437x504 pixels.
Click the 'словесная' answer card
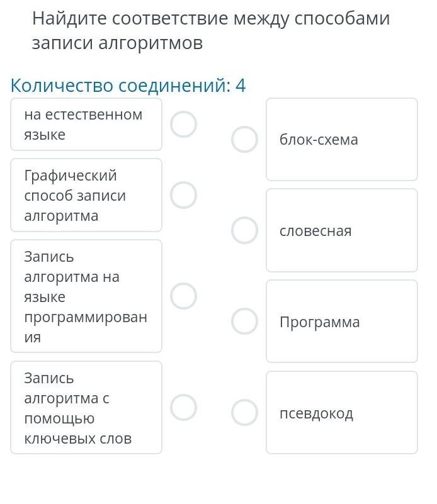tap(342, 230)
